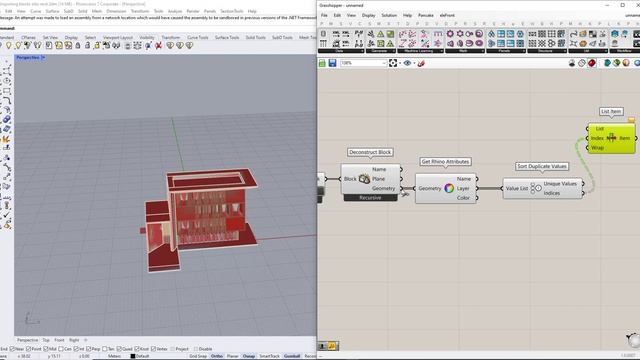Viewport: 640px width, 360px height.
Task: Click the Grasshopper Save document icon
Action: click(x=332, y=63)
